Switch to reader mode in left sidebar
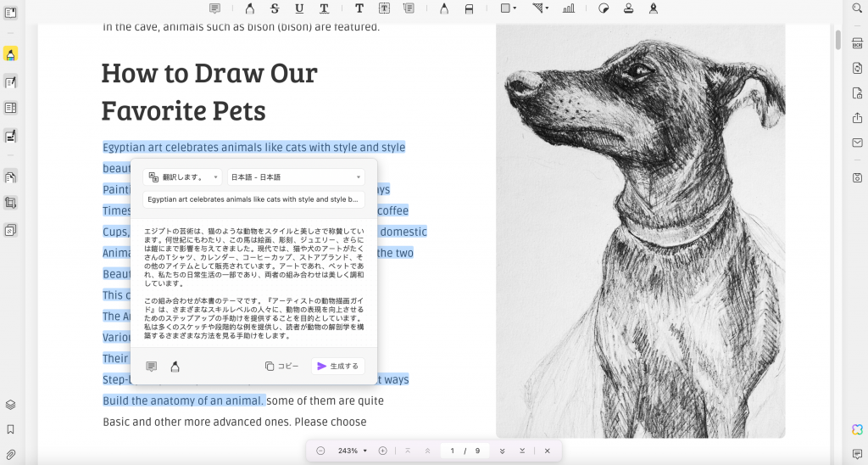This screenshot has height=465, width=868. (x=10, y=12)
